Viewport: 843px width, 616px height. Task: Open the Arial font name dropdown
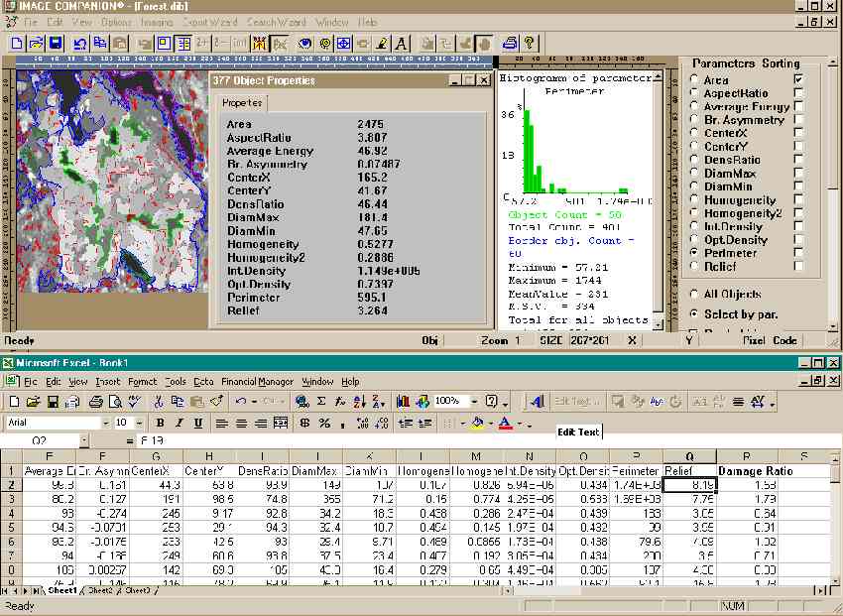point(108,423)
